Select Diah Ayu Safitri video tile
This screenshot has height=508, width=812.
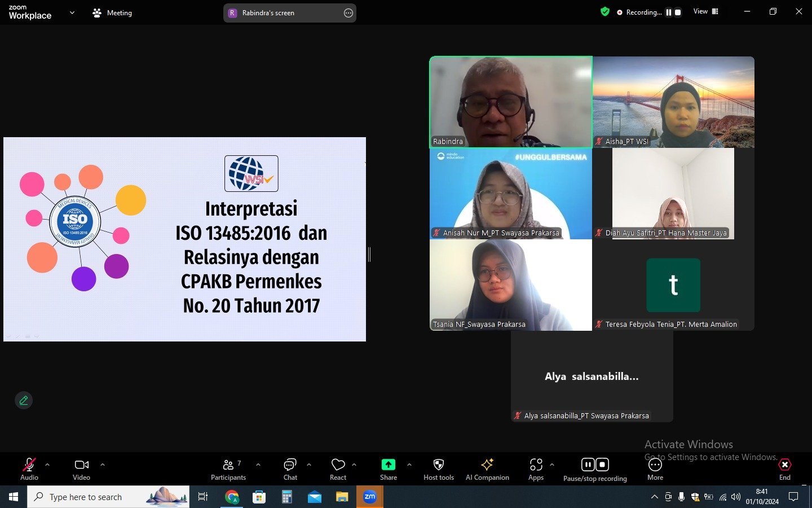(673, 194)
